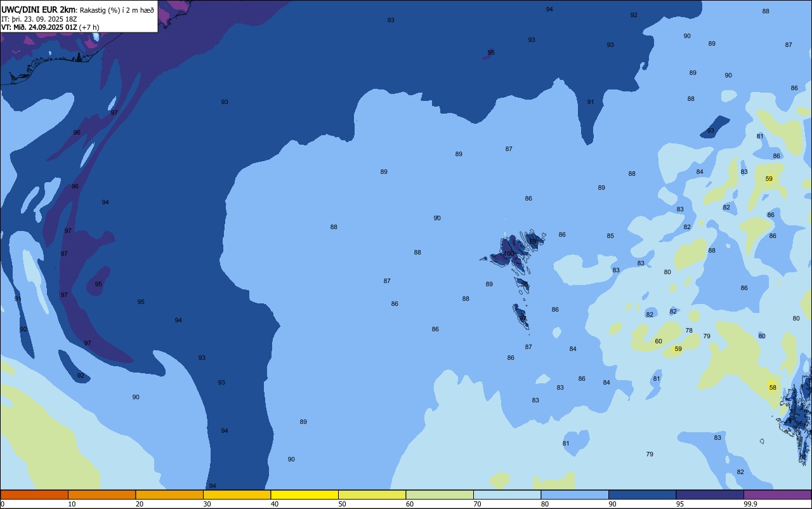Click the legend tick label 70
The image size is (812, 509).
477,504
